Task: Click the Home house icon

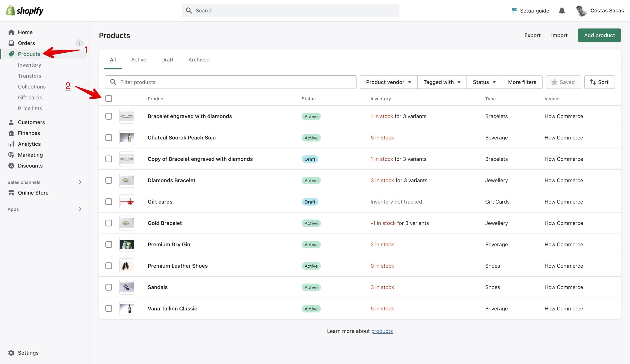Action: pyautogui.click(x=11, y=32)
